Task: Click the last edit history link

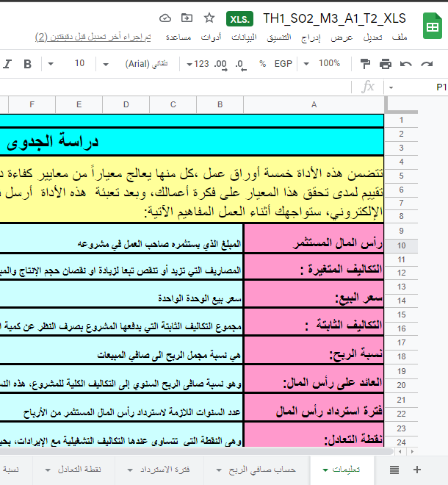Action: coord(93,37)
